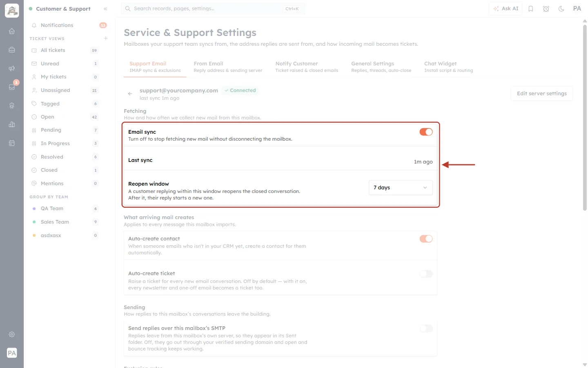The image size is (588, 368).
Task: Disable the Auto-create contact toggle
Action: (x=426, y=239)
